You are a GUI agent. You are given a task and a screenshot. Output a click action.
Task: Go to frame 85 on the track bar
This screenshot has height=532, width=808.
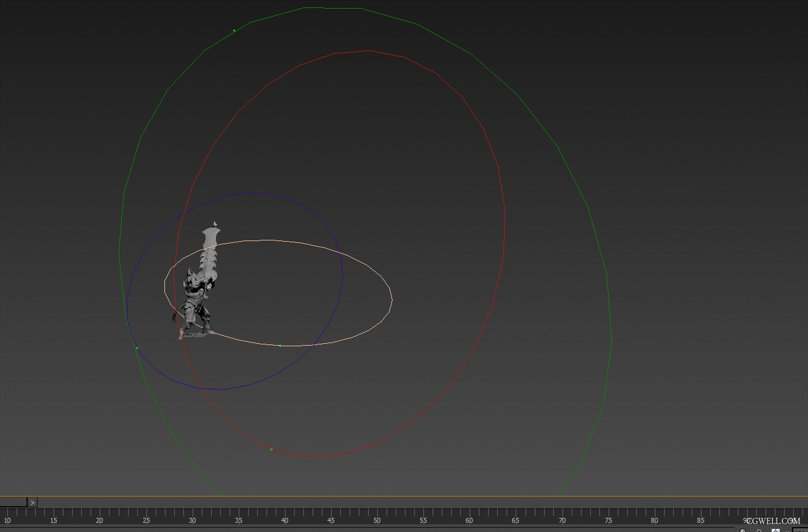pyautogui.click(x=700, y=520)
